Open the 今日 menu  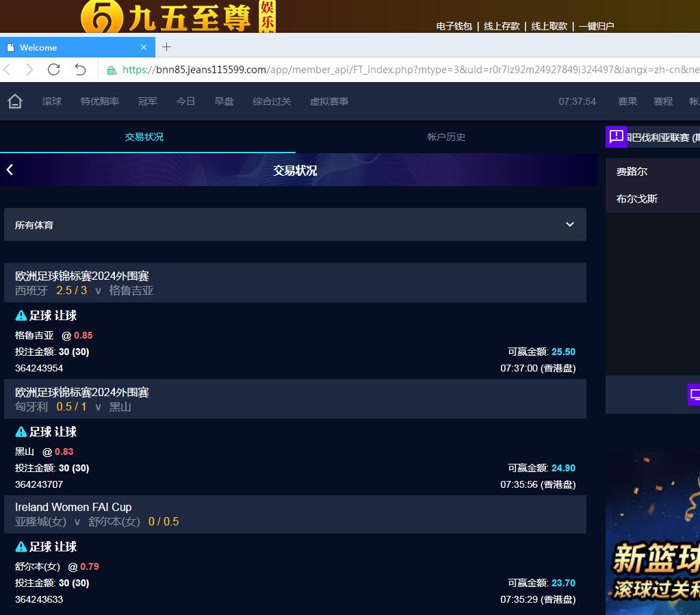tap(185, 101)
